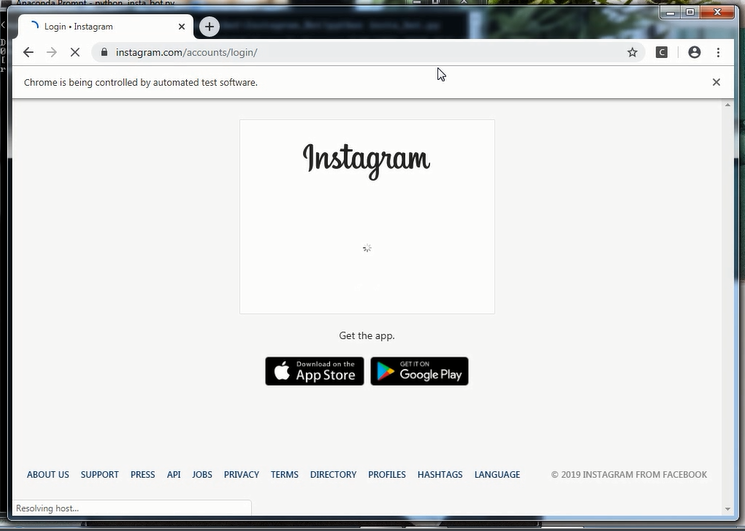Click the scrollbar up arrow
Screen dimensions: 745x531
point(727,105)
